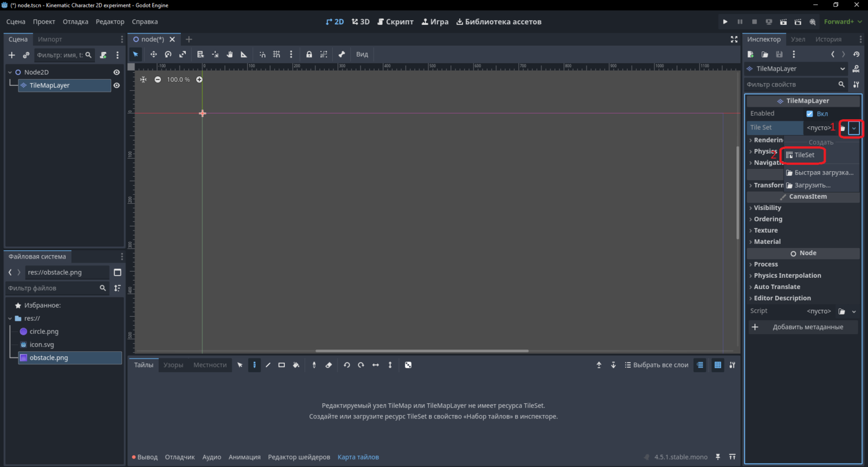Hide the TileMapLayer node visibility
868x467 pixels.
coord(116,85)
